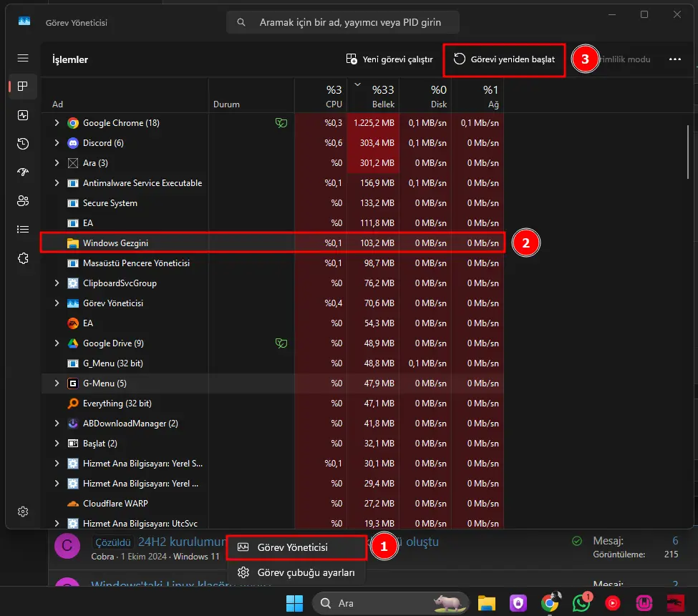The width and height of the screenshot is (698, 616).
Task: Click the Everything (32 bit) magnifier icon
Action: click(x=72, y=404)
